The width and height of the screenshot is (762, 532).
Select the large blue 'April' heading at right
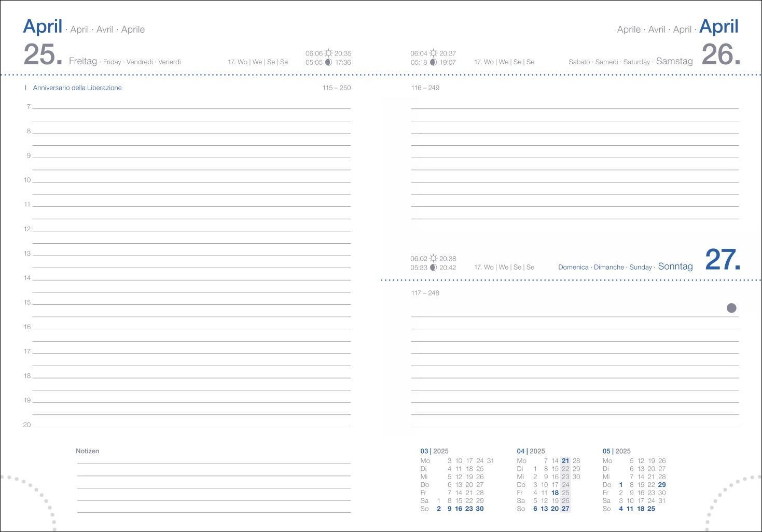[719, 26]
